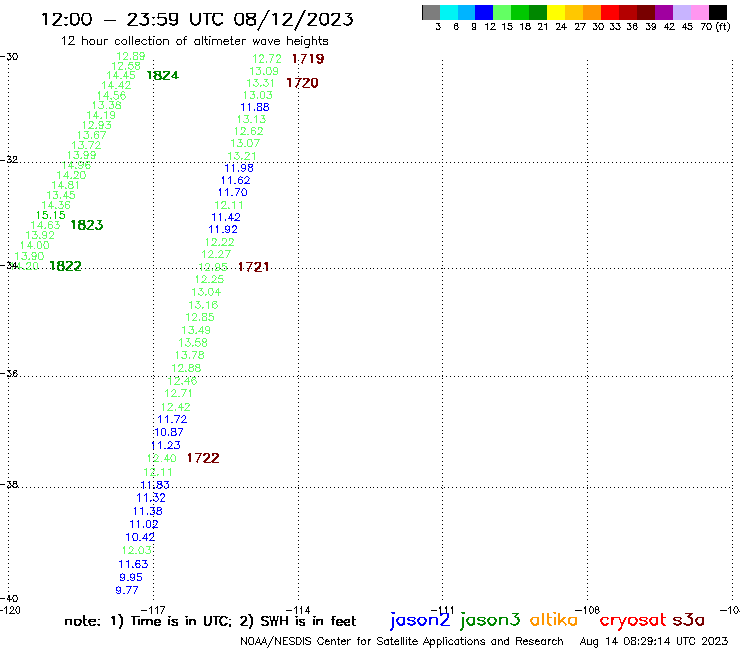Select the pink 70 ft legend swatch
740x650 pixels.
point(700,13)
